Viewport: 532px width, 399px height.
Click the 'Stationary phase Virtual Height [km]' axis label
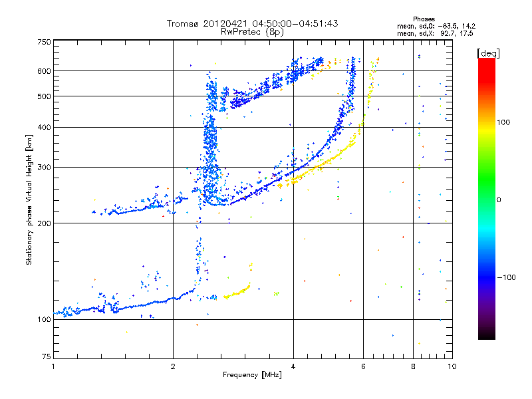[x=29, y=199]
